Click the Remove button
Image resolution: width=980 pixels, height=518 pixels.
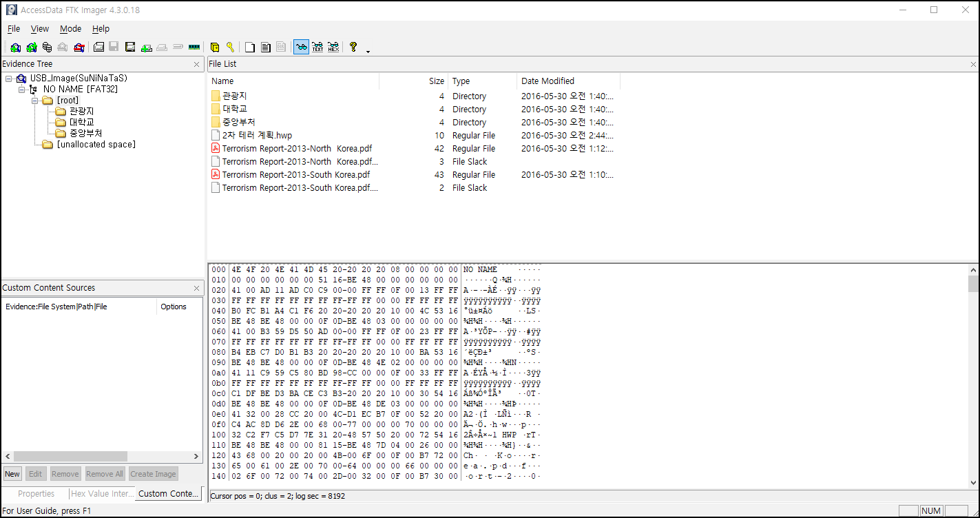click(65, 474)
